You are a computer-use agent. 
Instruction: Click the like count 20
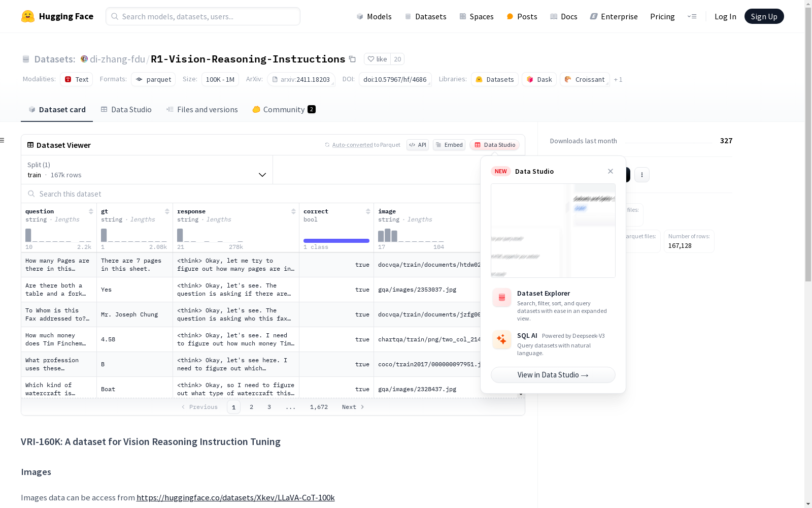click(x=397, y=59)
